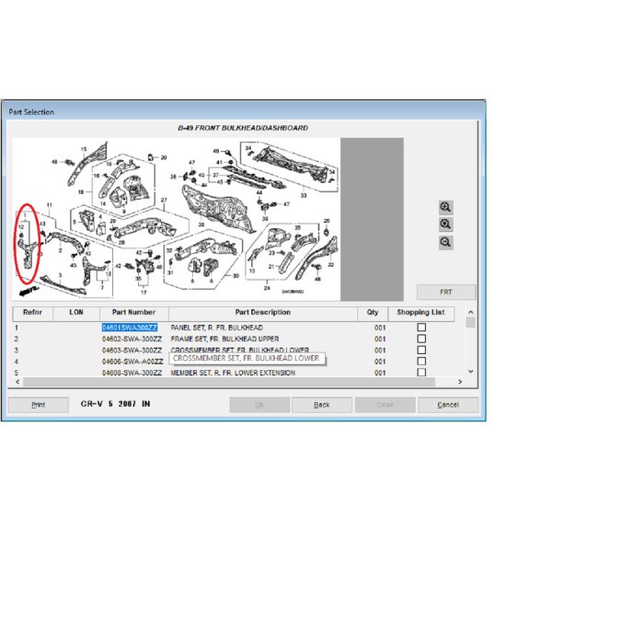Screen dimensions: 644x644
Task: Click the horizontal scrollbar left arrow
Action: (17, 382)
